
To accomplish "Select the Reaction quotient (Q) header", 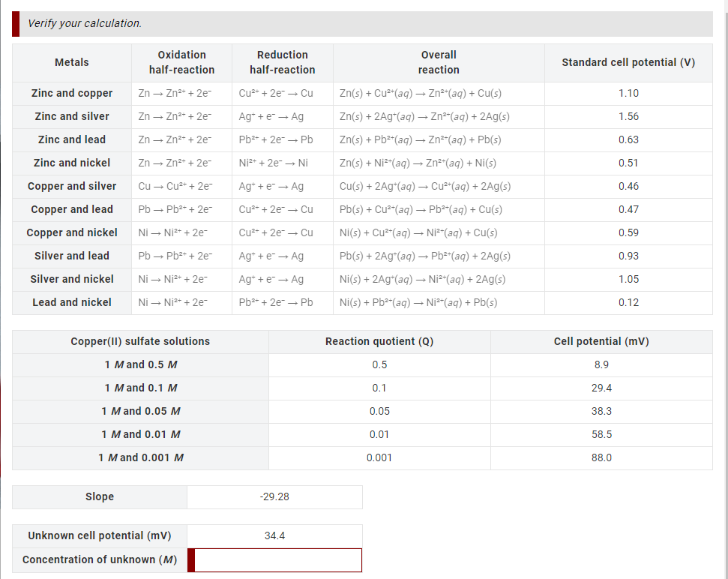I will tap(379, 341).
